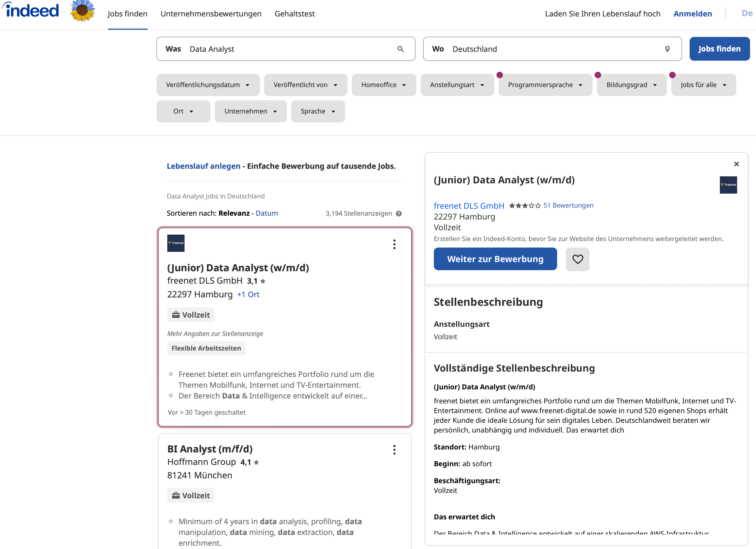Click the search magnifier icon in Was field

400,49
